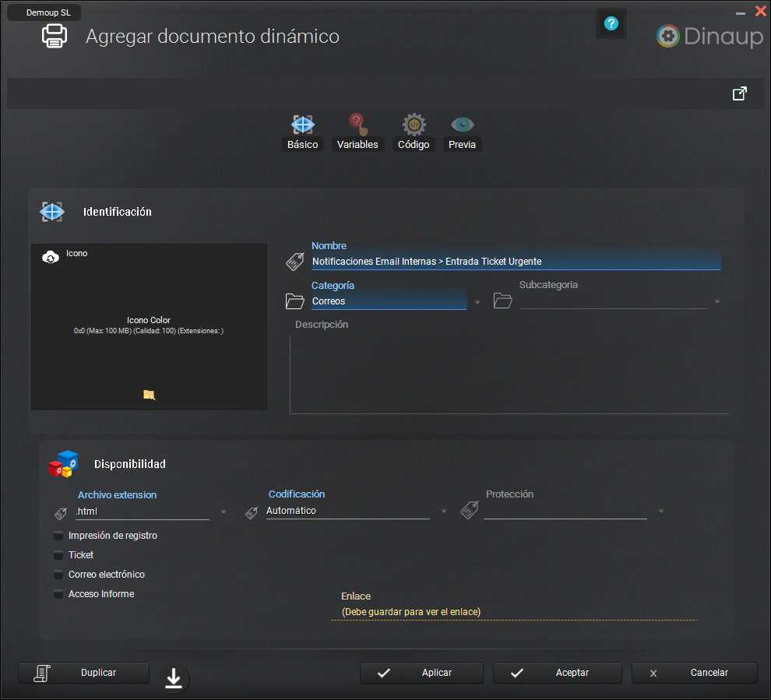The height and width of the screenshot is (700, 771).
Task: Open form in external window icon
Action: [x=739, y=93]
